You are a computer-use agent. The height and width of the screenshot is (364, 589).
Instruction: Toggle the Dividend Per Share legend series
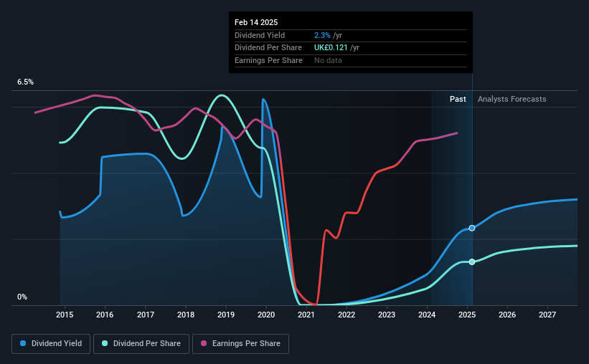141,344
